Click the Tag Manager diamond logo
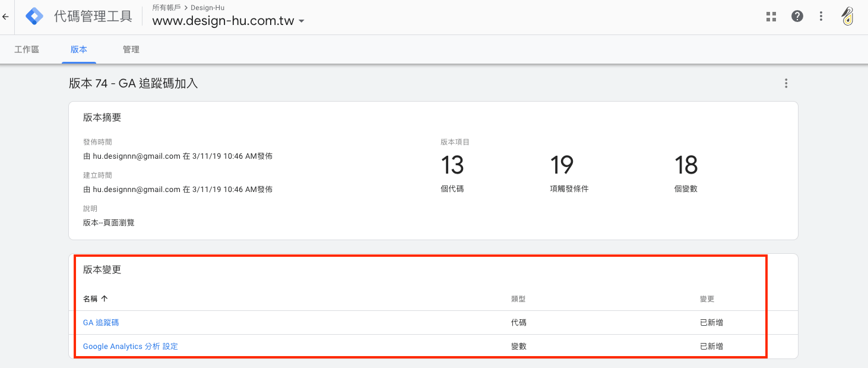The image size is (868, 368). (x=34, y=17)
